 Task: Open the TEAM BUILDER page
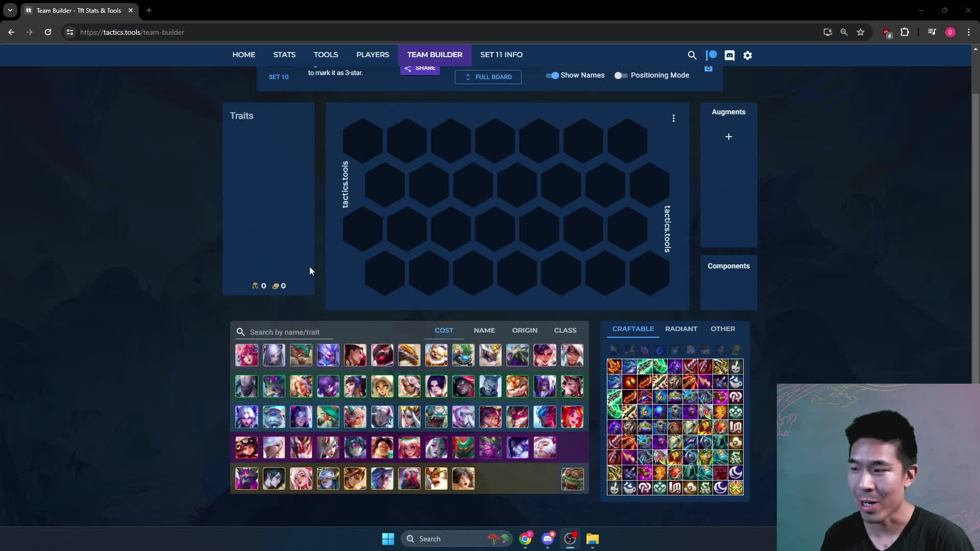(x=435, y=55)
